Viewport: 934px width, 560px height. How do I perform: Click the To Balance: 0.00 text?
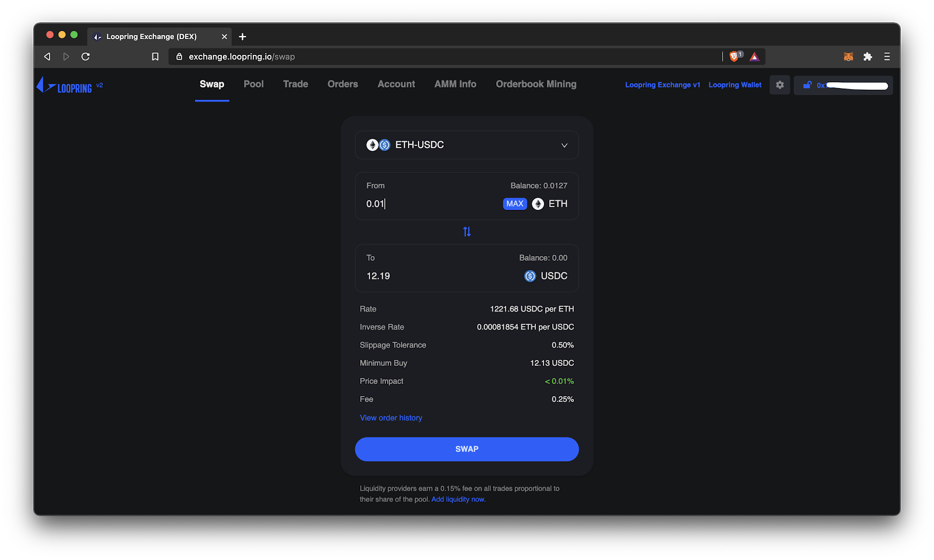click(543, 258)
